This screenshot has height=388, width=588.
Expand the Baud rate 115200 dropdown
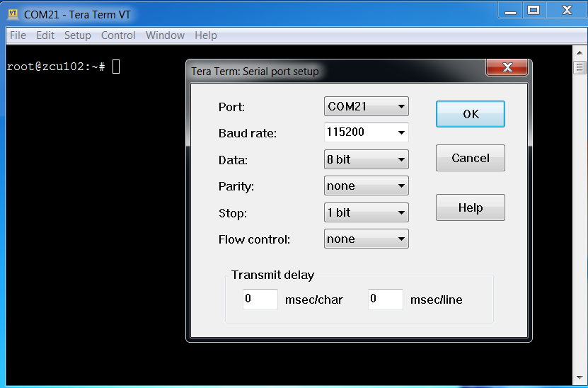[367, 132]
